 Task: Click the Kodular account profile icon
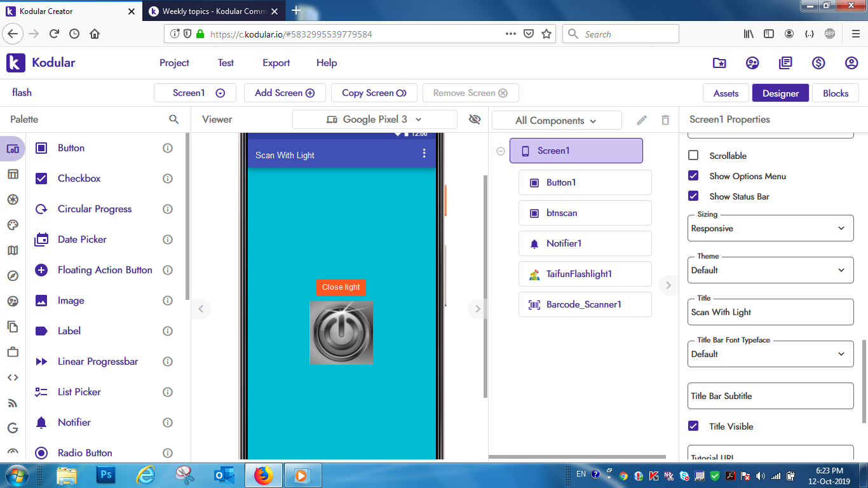click(x=851, y=63)
